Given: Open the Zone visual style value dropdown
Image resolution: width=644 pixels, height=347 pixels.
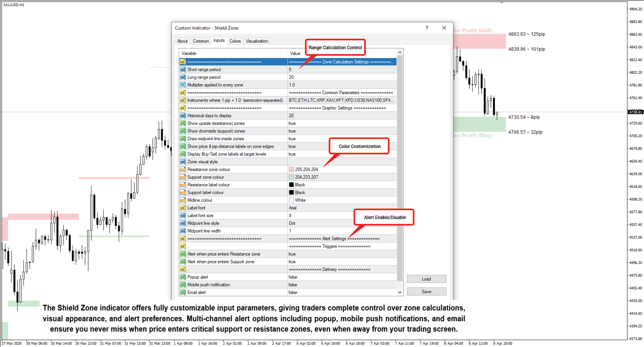Looking at the screenshot, I should point(342,162).
